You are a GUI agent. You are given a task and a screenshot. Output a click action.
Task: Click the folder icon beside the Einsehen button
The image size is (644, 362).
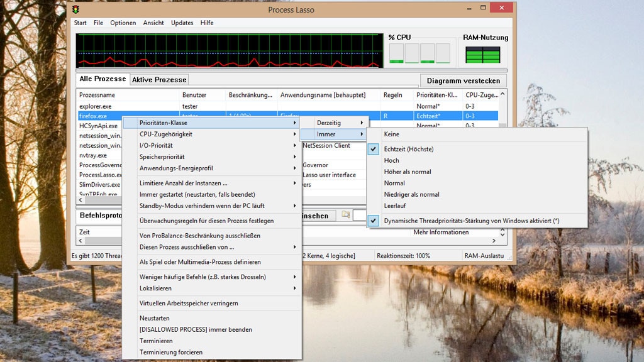tap(345, 215)
